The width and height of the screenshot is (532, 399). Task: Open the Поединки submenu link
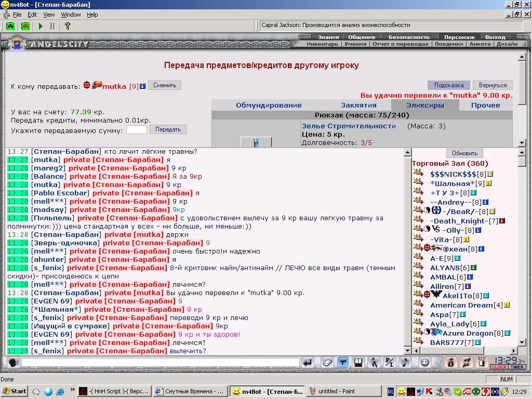pyautogui.click(x=449, y=44)
